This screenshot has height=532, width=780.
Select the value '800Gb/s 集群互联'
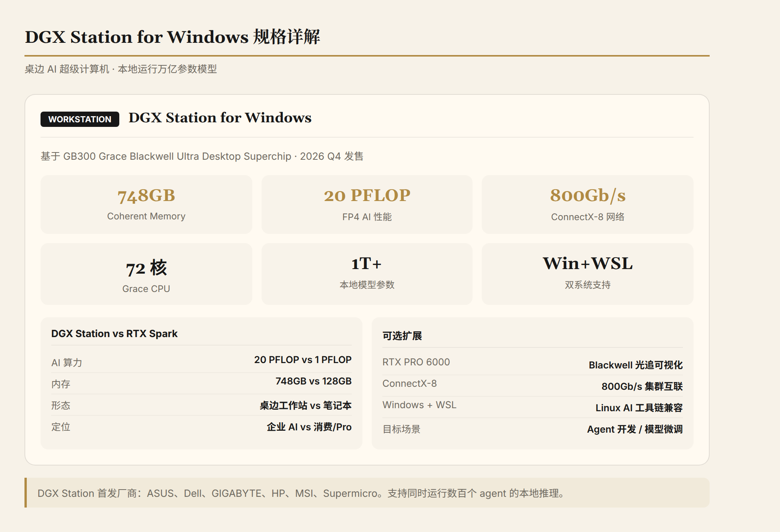pos(642,386)
